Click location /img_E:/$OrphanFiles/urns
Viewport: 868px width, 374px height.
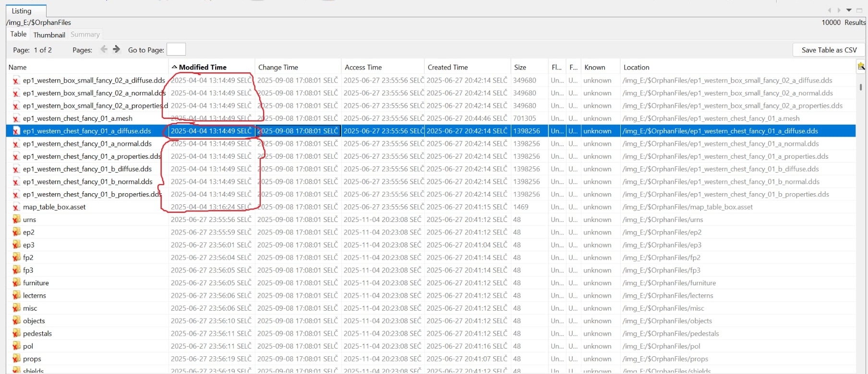pos(663,220)
